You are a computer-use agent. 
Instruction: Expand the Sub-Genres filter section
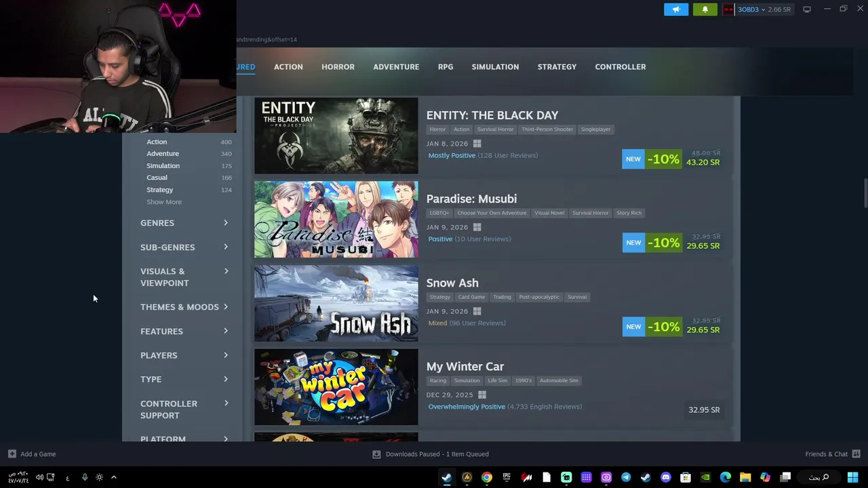pyautogui.click(x=184, y=247)
